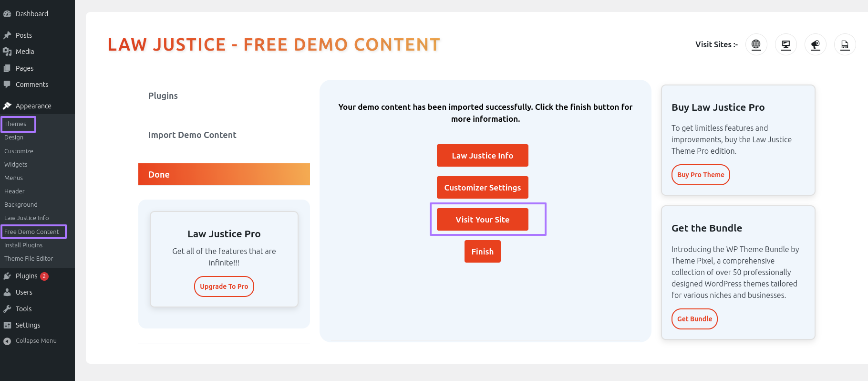Open Free Demo Content submenu item

click(x=32, y=232)
